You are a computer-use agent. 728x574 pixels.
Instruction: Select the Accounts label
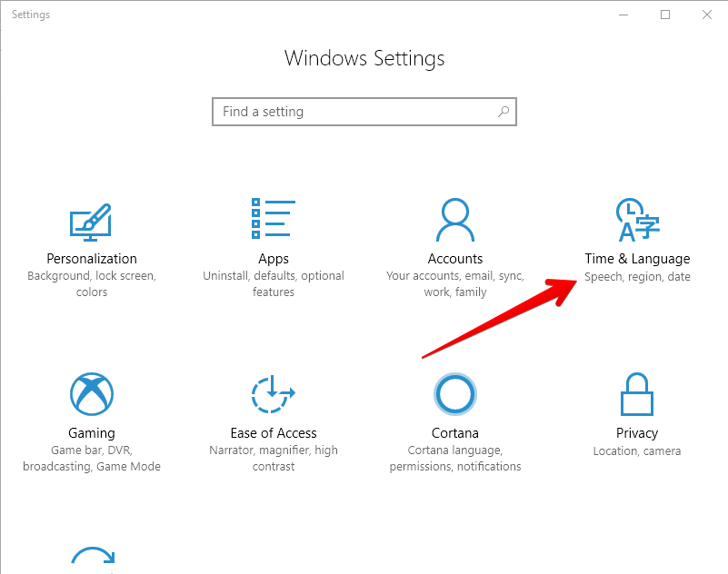pos(455,259)
